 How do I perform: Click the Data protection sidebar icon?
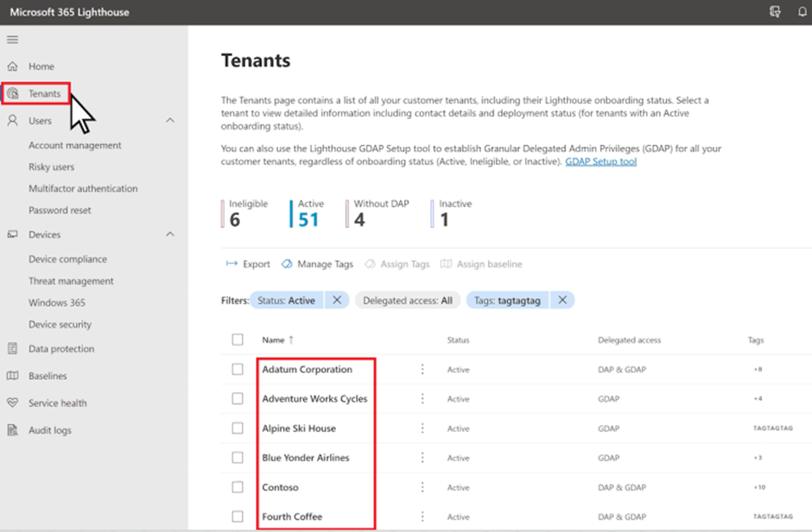[12, 350]
